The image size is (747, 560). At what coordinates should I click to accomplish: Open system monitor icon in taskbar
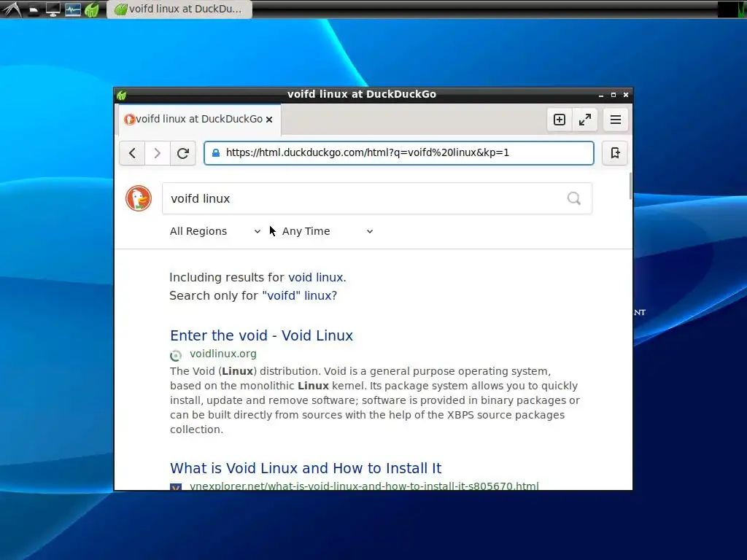click(72, 9)
